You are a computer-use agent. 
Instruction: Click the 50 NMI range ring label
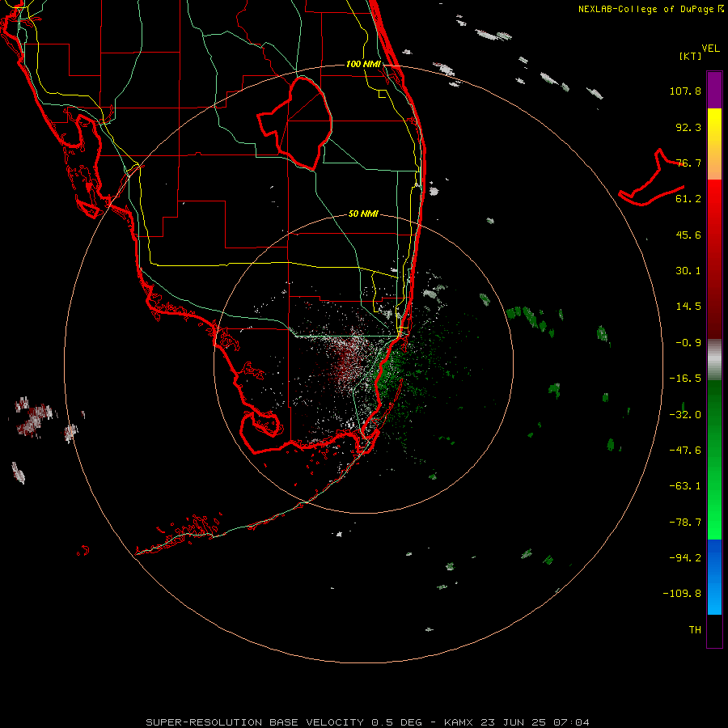tap(363, 214)
